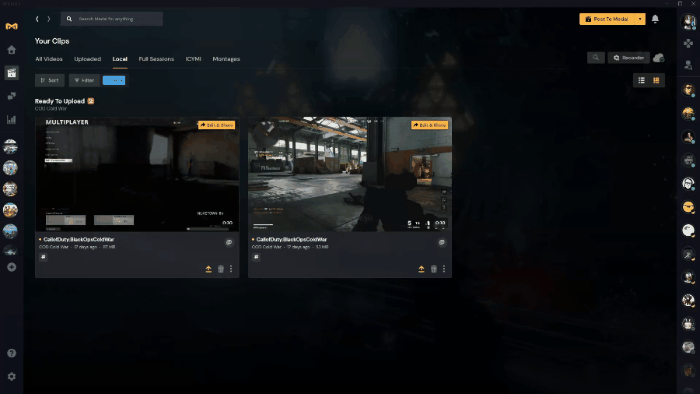
Task: Click the Post To Medal button
Action: (607, 19)
